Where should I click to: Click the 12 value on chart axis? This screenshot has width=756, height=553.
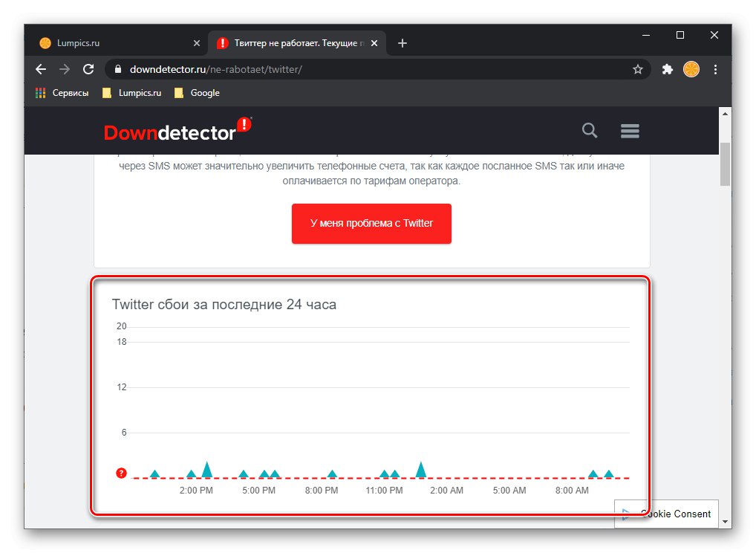pos(122,387)
